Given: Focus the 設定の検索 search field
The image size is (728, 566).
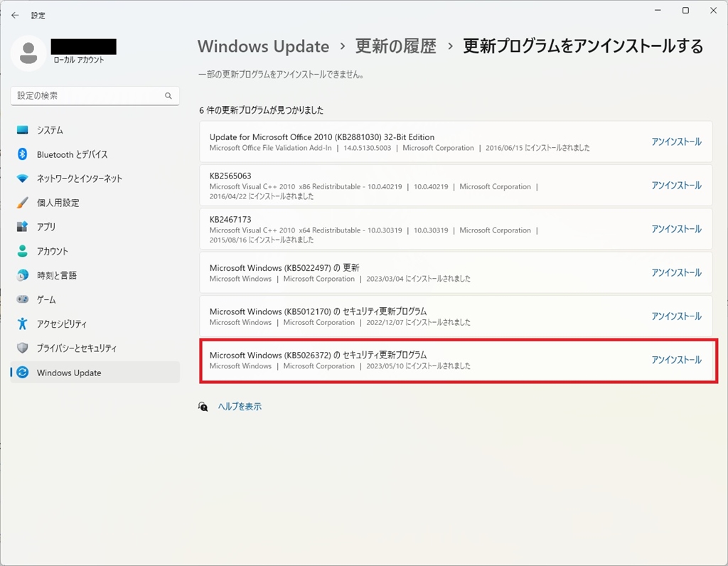Looking at the screenshot, I should [95, 96].
